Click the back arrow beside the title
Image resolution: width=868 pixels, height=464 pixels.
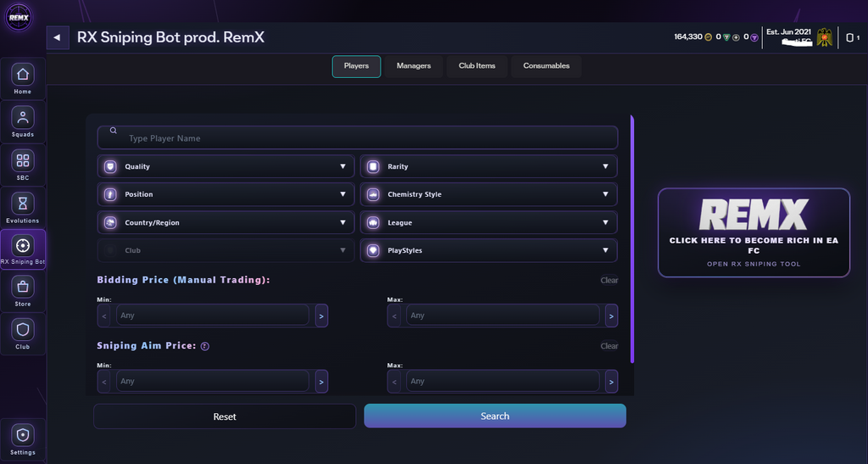[58, 37]
